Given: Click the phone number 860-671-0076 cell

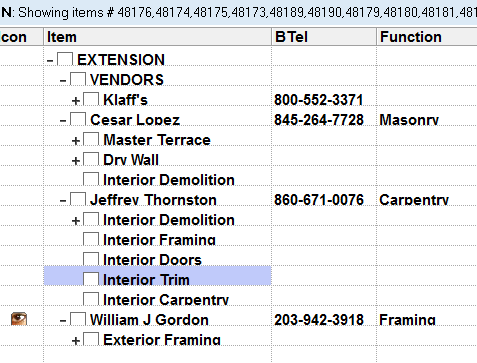Looking at the screenshot, I should [319, 200].
